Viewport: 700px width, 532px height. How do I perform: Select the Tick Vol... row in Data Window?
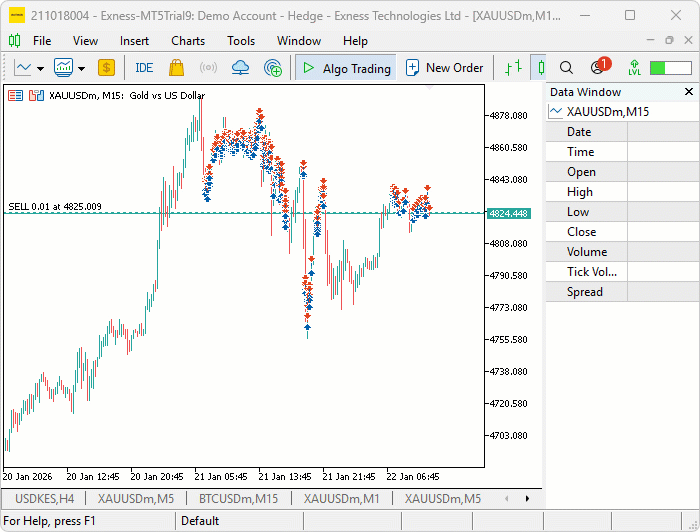point(622,272)
